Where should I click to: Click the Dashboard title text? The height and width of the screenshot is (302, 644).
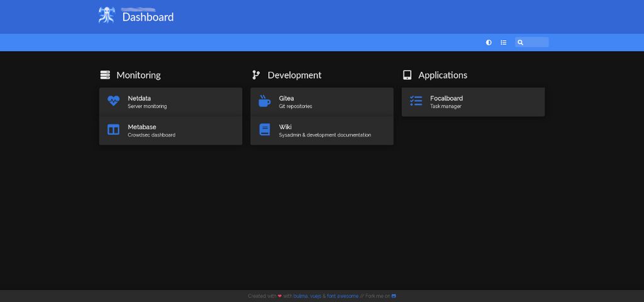(148, 17)
